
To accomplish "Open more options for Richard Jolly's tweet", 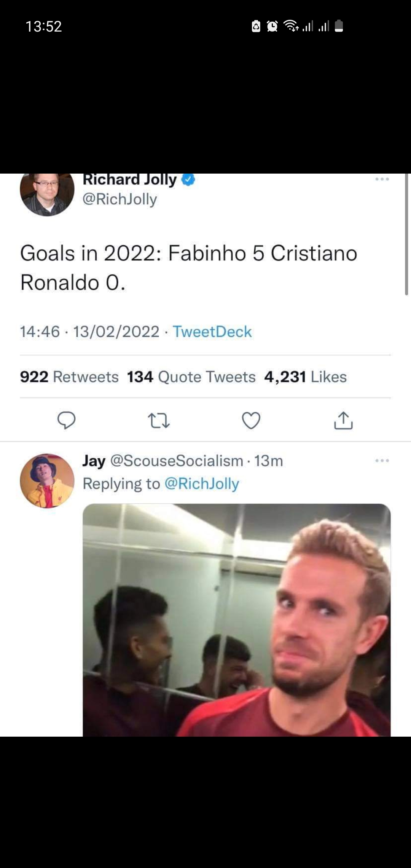I will tap(382, 179).
